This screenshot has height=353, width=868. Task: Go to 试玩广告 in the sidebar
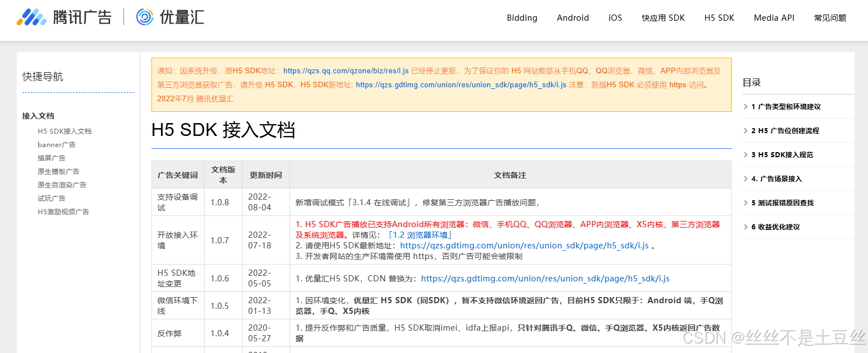point(51,199)
